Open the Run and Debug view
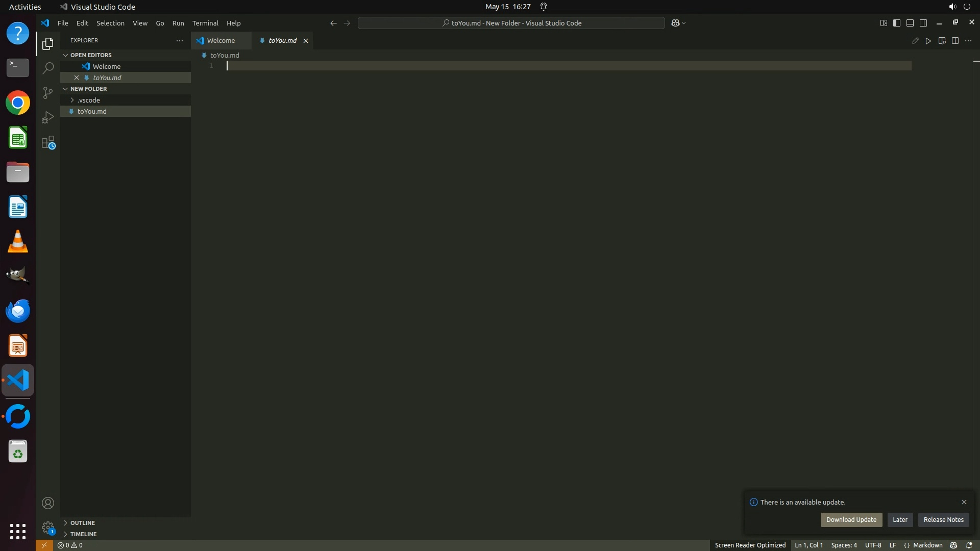The height and width of the screenshot is (551, 980). (47, 117)
